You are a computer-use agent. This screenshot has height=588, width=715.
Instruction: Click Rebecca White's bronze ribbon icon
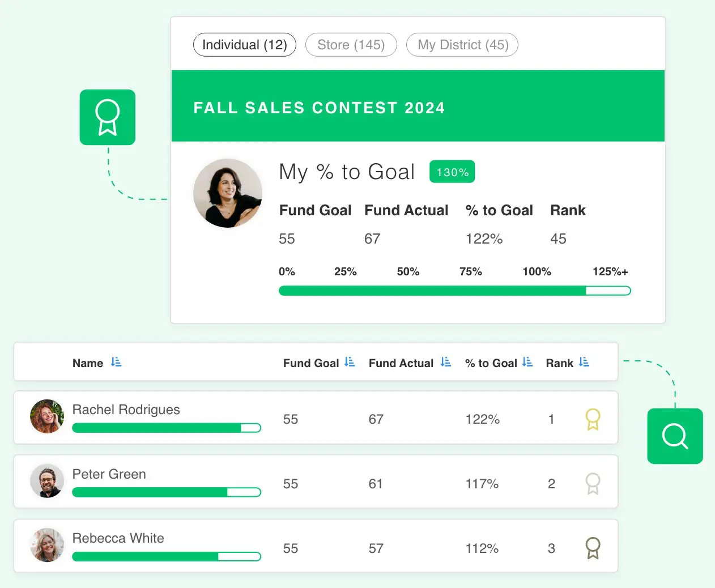tap(593, 548)
